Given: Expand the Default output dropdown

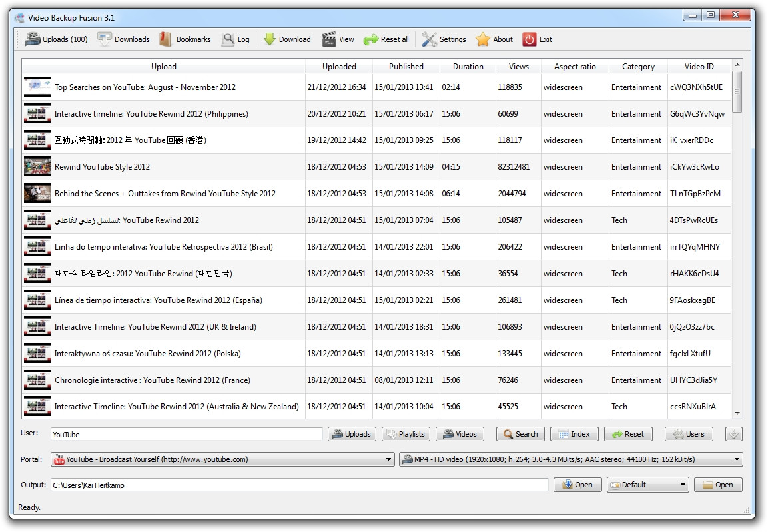Looking at the screenshot, I should coord(647,485).
